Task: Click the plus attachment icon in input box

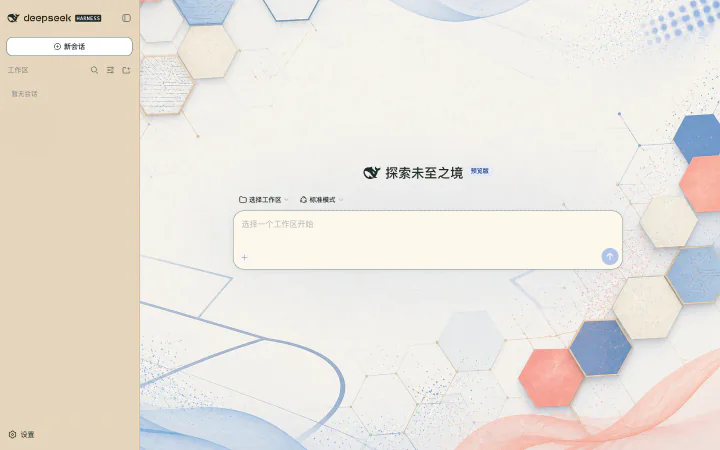Action: tap(244, 258)
